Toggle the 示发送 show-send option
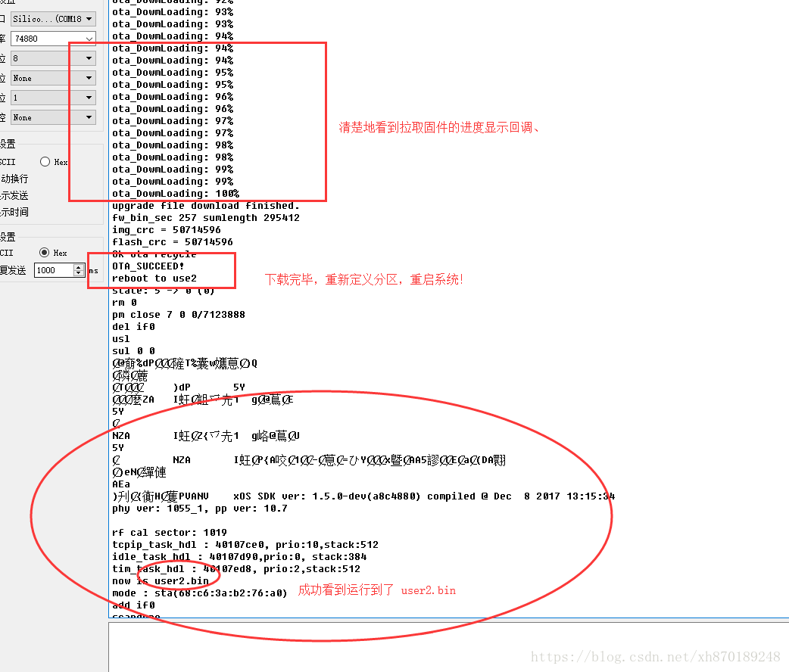The image size is (789, 672). coord(14,195)
